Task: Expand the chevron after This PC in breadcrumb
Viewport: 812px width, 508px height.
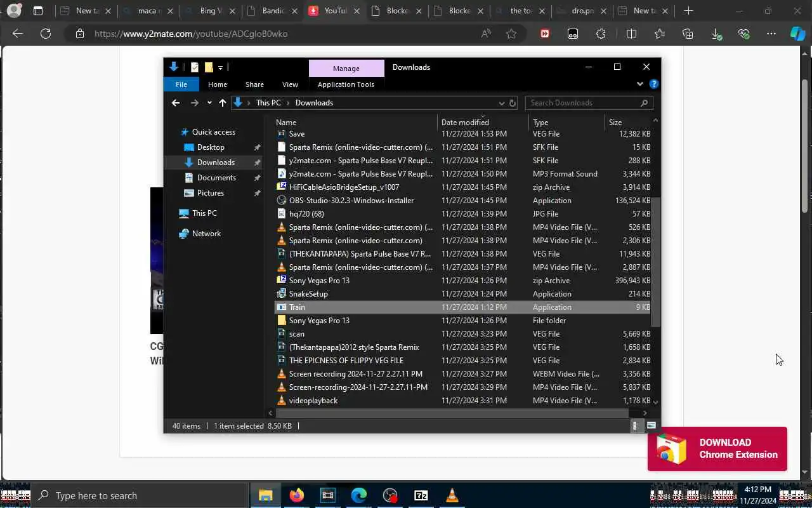Action: point(288,103)
